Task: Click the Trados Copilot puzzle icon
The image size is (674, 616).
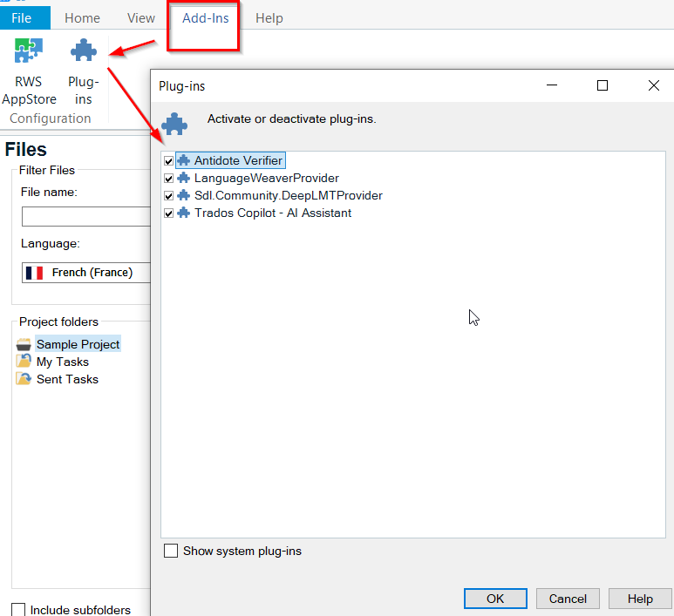Action: (x=184, y=213)
